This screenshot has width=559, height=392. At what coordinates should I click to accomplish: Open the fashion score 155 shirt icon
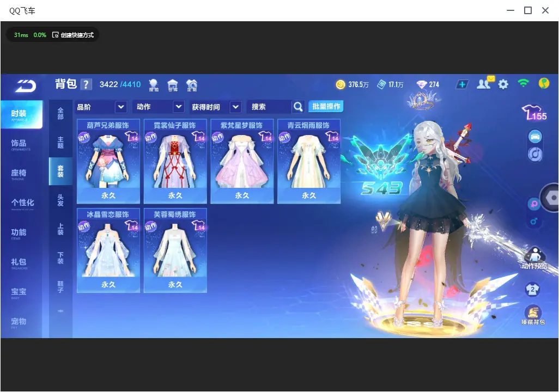coord(534,113)
